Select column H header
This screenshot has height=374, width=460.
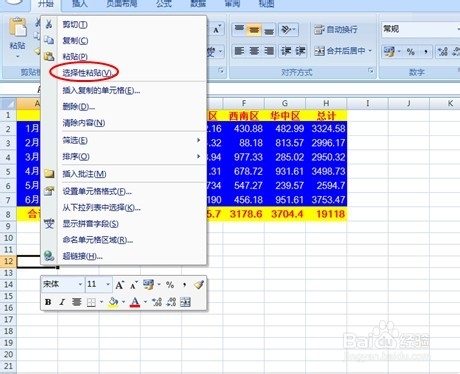coord(326,103)
